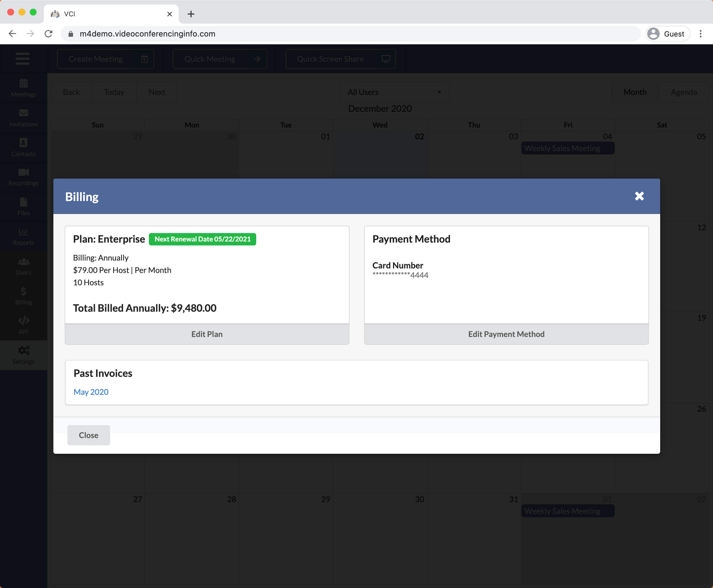Open Reports in the sidebar
Viewport: 713px width, 588px height.
click(23, 236)
